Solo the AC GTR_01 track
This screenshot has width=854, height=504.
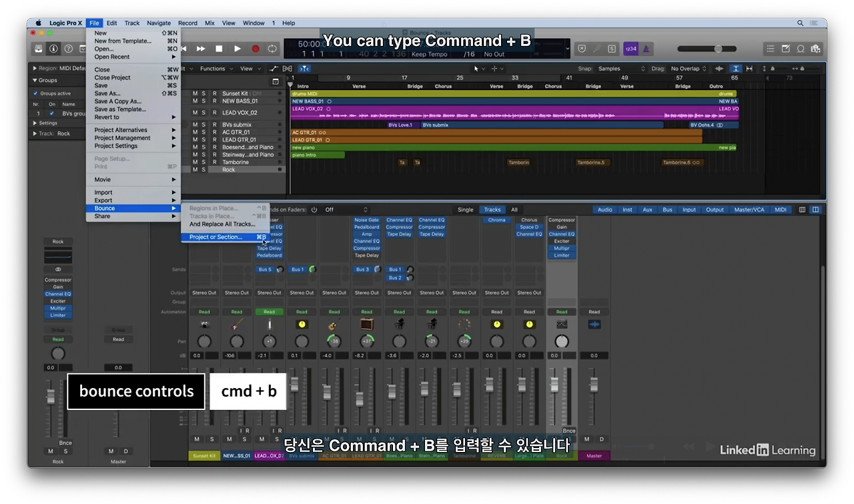(204, 132)
